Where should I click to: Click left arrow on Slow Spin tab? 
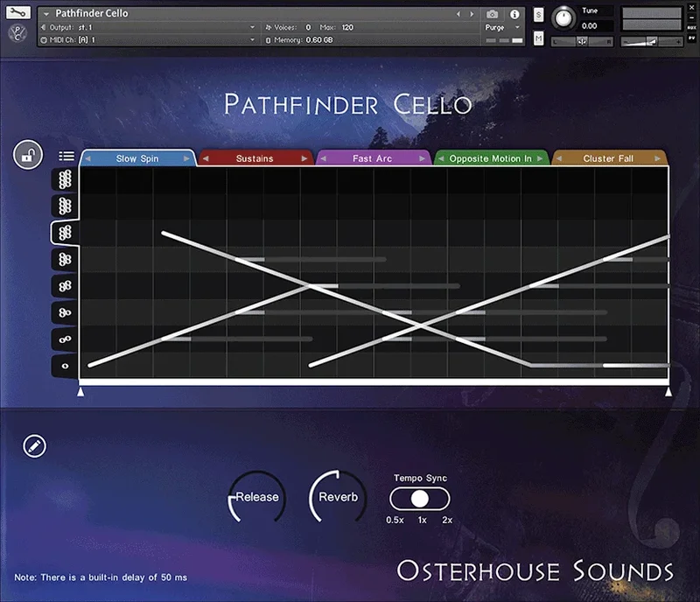coord(88,158)
